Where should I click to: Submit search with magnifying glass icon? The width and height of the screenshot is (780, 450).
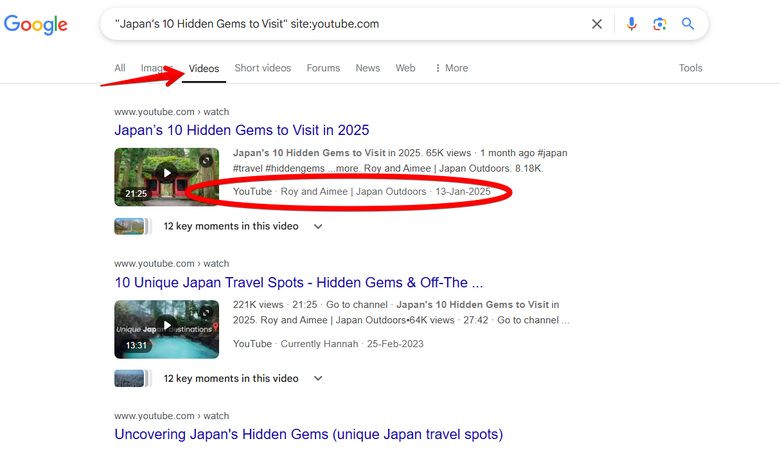(x=688, y=24)
